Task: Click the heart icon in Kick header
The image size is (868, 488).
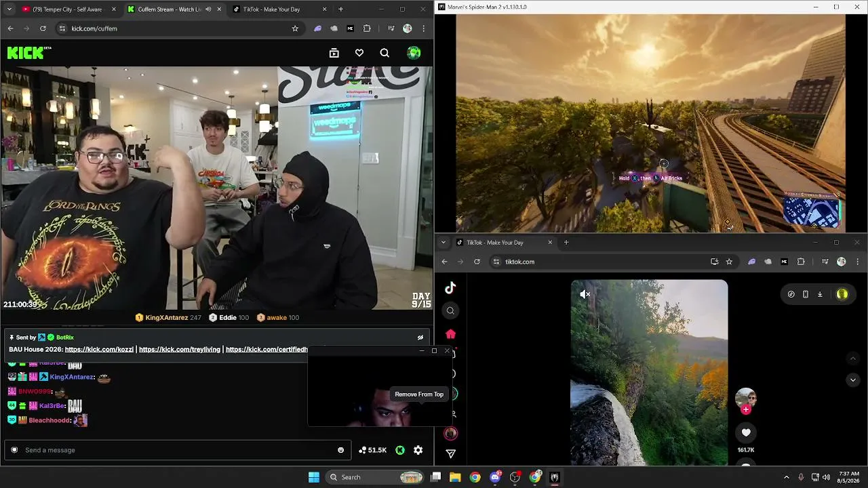Action: pyautogui.click(x=359, y=53)
